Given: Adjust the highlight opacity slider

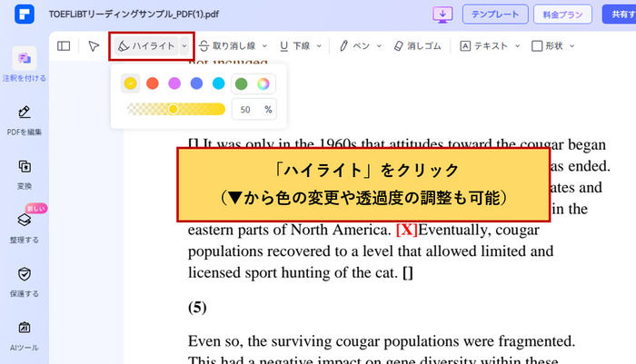Looking at the screenshot, I should click(x=174, y=109).
